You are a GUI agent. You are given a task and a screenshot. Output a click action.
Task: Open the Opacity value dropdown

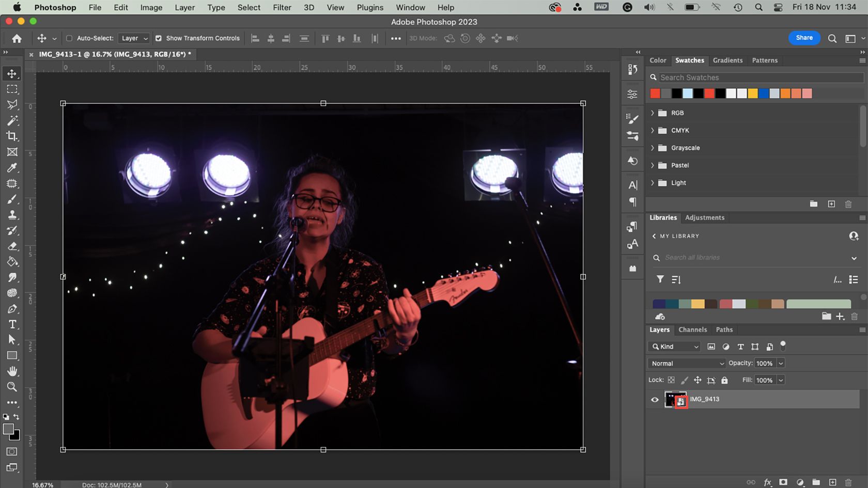tap(781, 364)
